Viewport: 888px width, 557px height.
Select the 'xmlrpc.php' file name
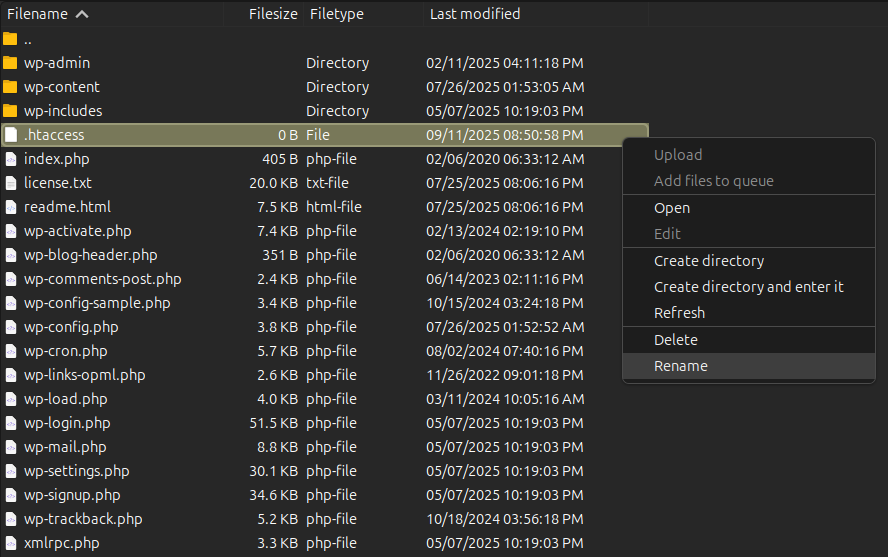61,543
